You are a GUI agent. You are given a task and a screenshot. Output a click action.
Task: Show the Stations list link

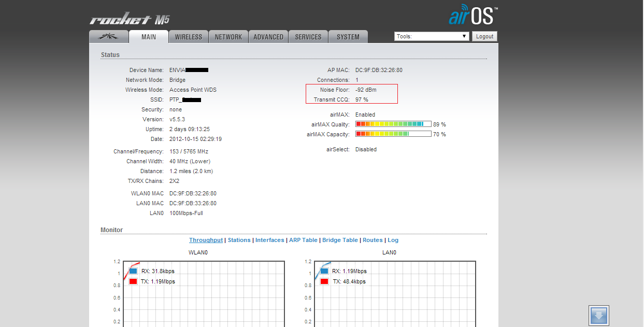pos(239,240)
